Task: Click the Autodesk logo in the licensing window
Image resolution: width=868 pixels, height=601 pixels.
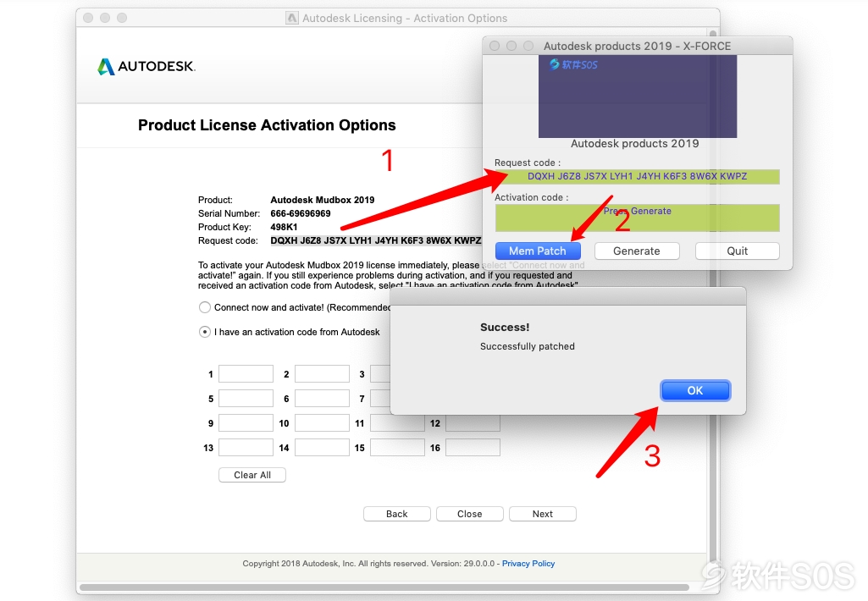Action: 147,66
